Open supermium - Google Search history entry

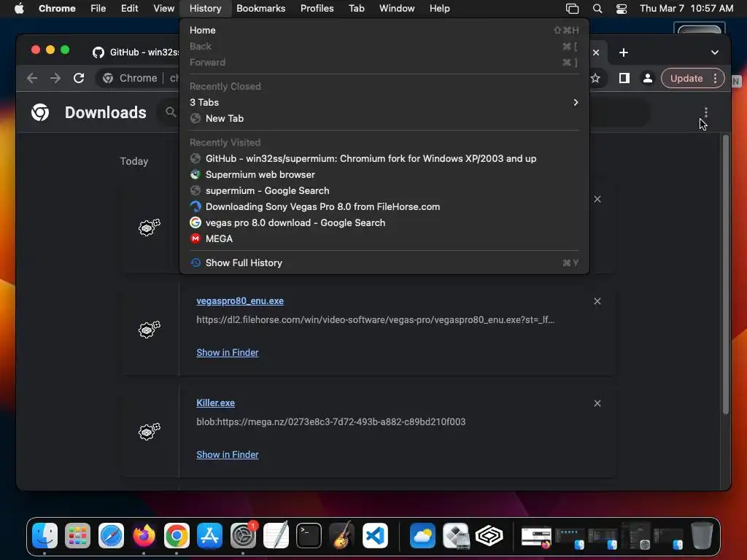pos(384,190)
